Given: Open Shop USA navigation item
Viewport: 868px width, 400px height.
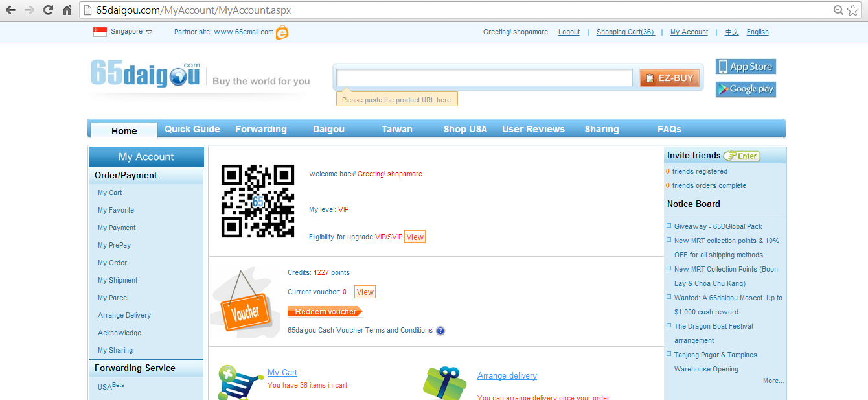Looking at the screenshot, I should coord(465,129).
